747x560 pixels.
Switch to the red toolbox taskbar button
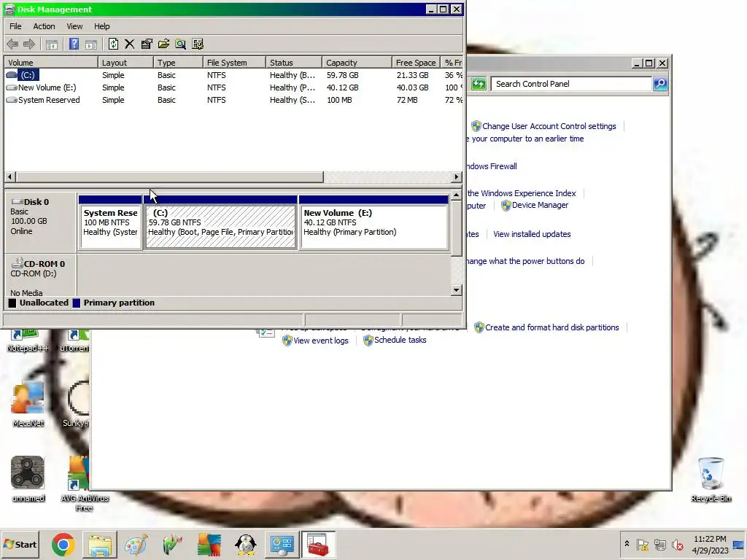[x=318, y=545]
